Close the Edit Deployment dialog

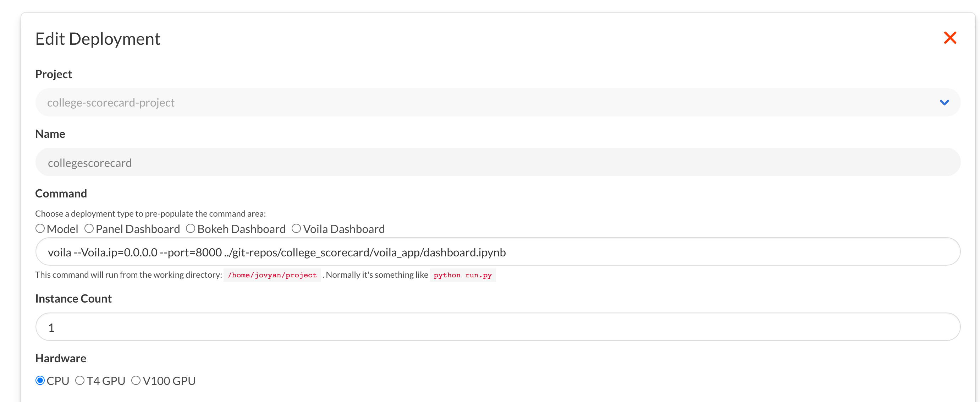[949, 38]
